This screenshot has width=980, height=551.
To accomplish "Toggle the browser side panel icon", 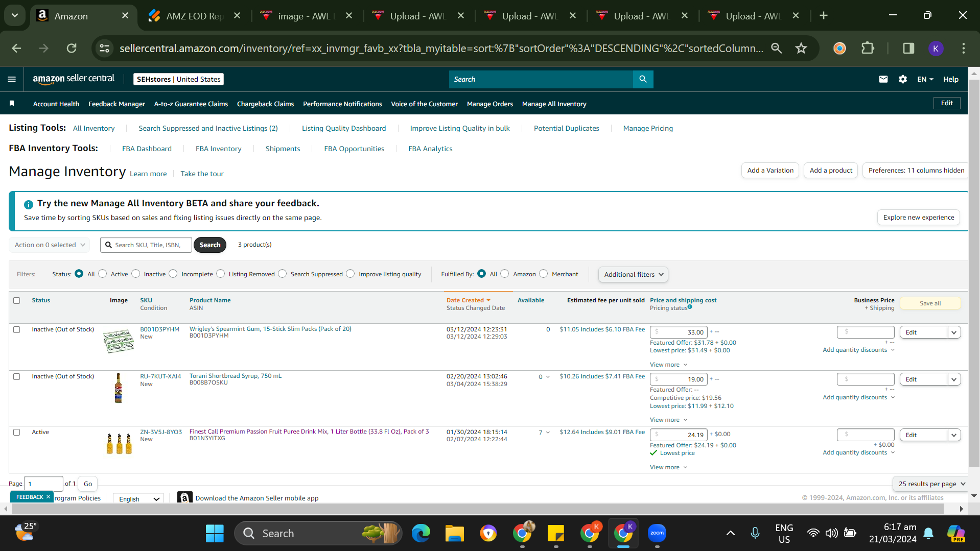I will coord(908,49).
